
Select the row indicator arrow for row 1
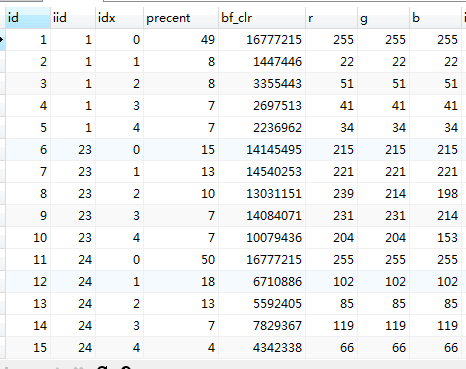point(2,40)
